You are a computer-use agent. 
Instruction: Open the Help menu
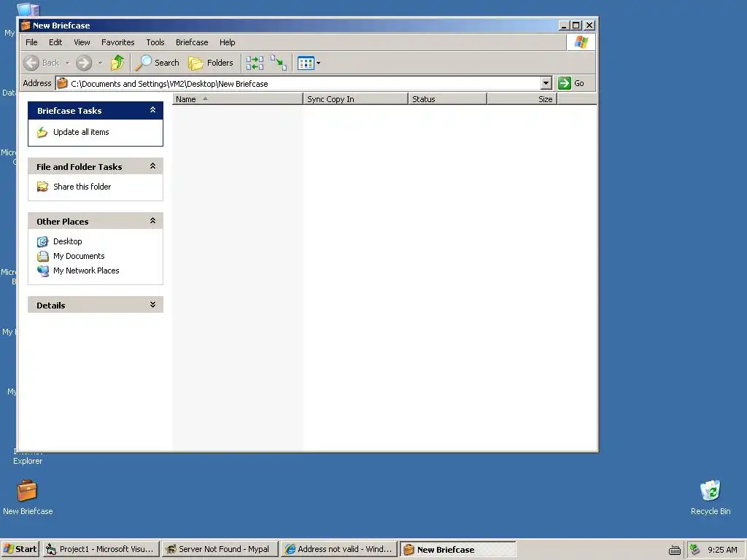(228, 42)
